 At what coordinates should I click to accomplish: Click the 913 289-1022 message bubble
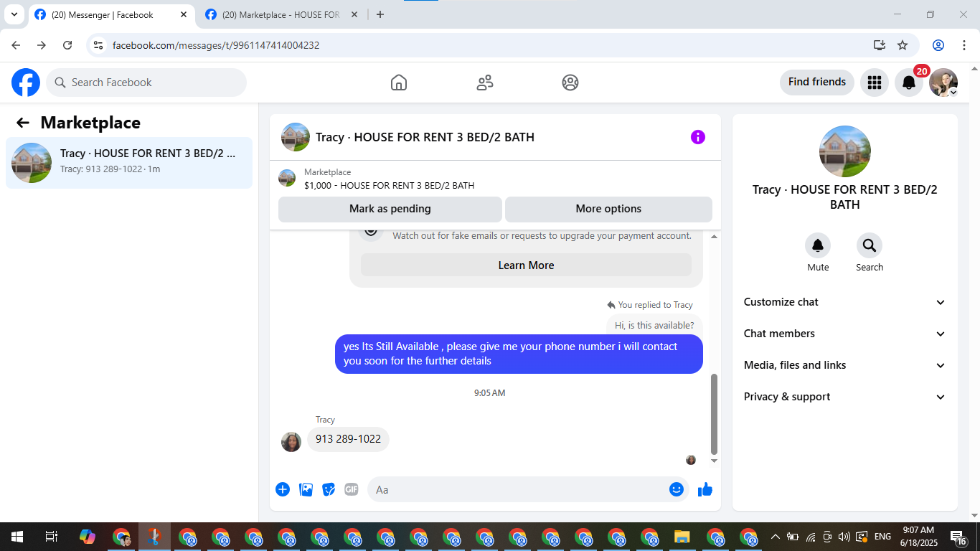tap(348, 439)
